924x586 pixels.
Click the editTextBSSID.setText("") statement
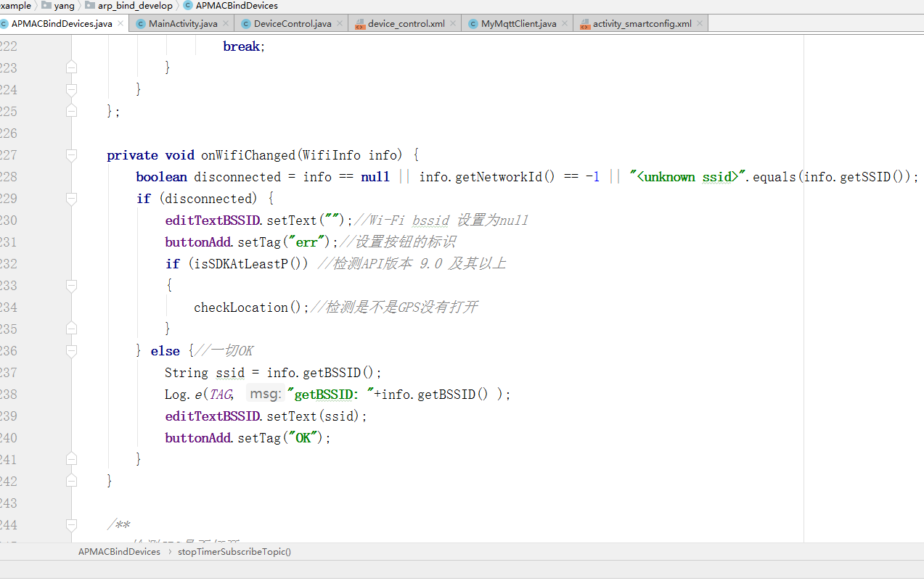[259, 220]
